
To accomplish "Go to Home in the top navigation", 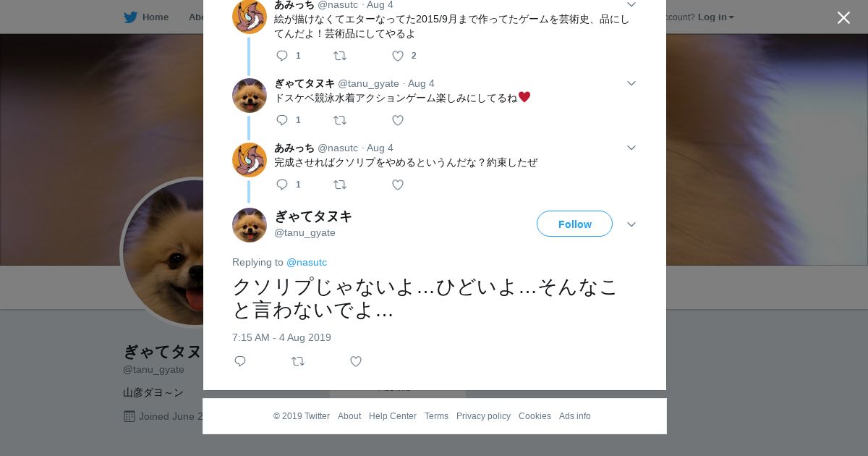I will (x=156, y=17).
